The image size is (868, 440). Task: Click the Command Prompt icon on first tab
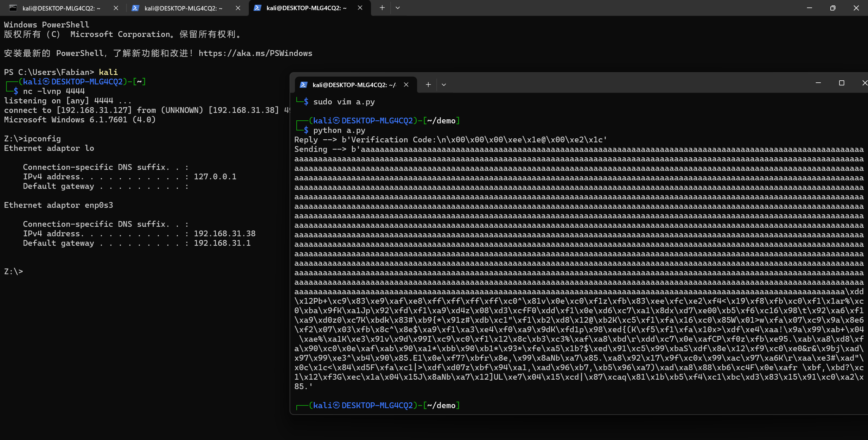click(13, 8)
